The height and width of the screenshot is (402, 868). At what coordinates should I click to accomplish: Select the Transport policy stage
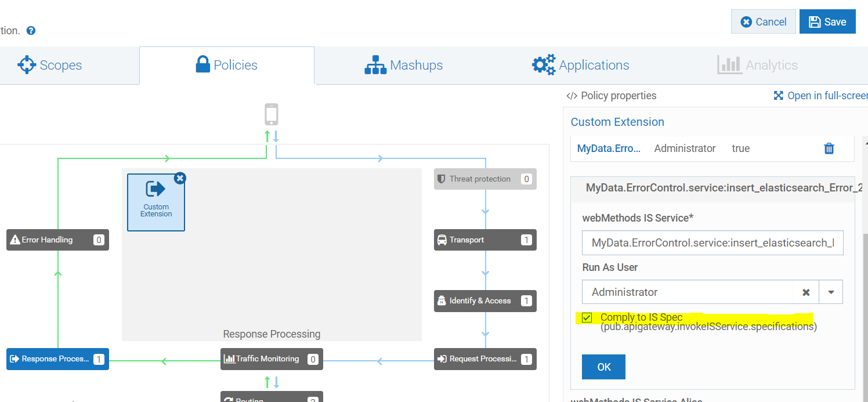coord(485,240)
